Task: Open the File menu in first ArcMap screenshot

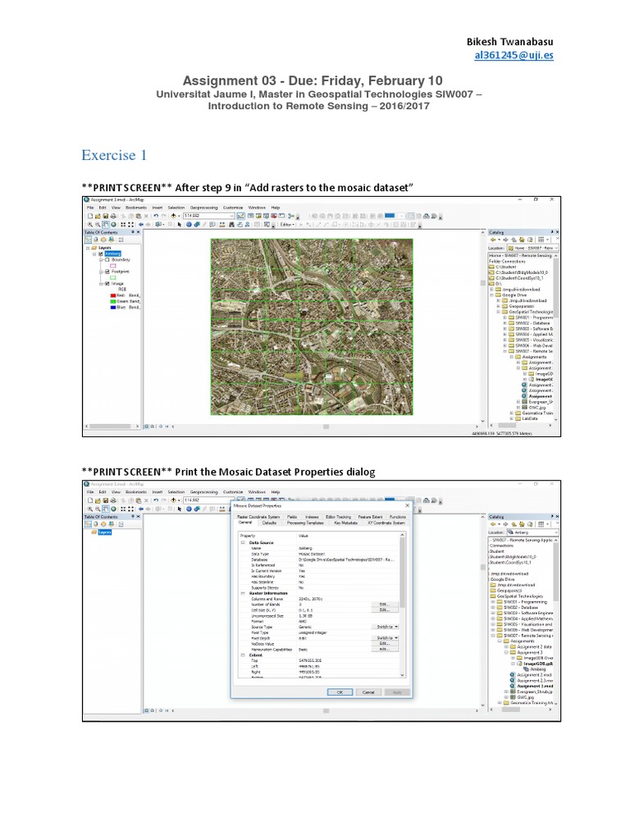Action: pyautogui.click(x=90, y=208)
